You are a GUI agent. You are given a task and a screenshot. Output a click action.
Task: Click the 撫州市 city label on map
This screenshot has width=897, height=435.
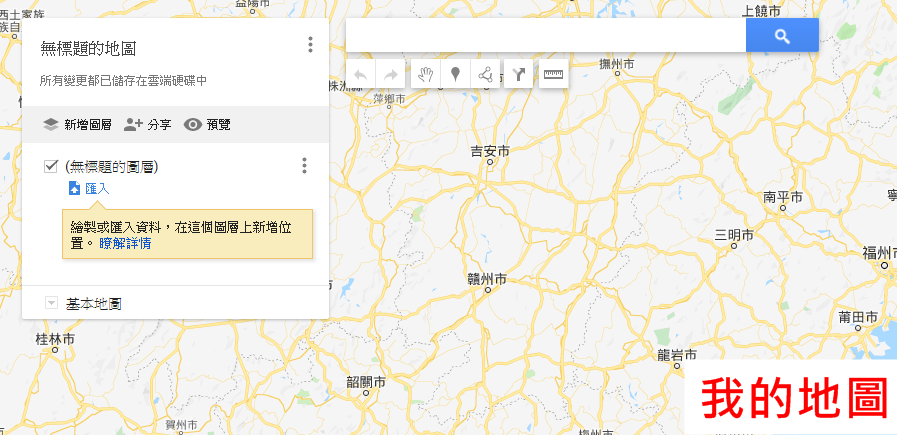tap(617, 64)
